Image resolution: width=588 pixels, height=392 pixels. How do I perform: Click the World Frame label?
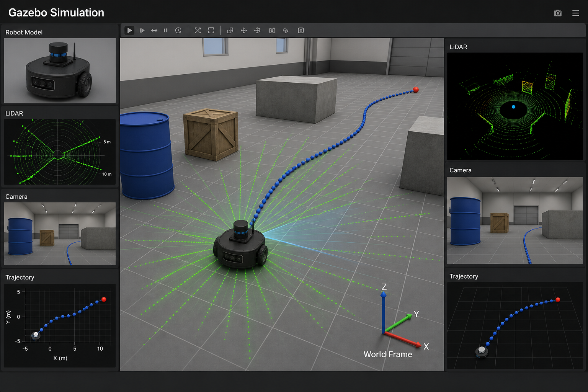388,354
